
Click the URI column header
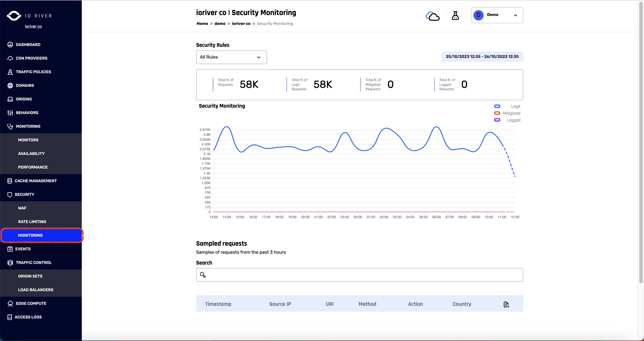coord(329,304)
